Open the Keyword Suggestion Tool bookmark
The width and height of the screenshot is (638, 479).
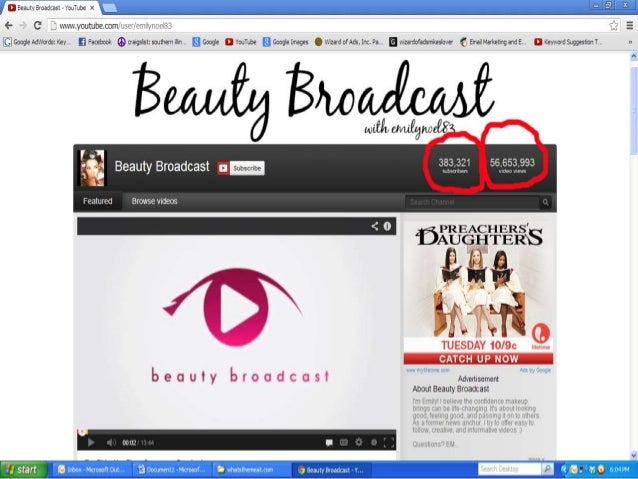coord(568,42)
